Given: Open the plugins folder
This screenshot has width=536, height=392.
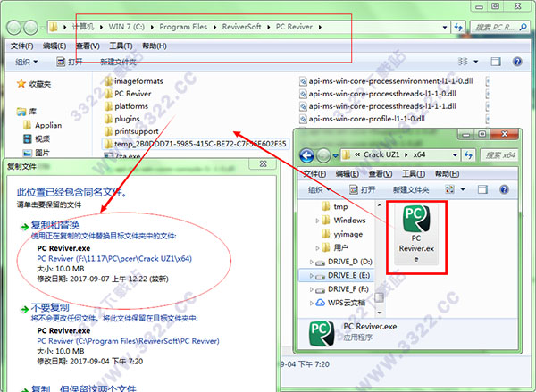Looking at the screenshot, I should coord(122,119).
